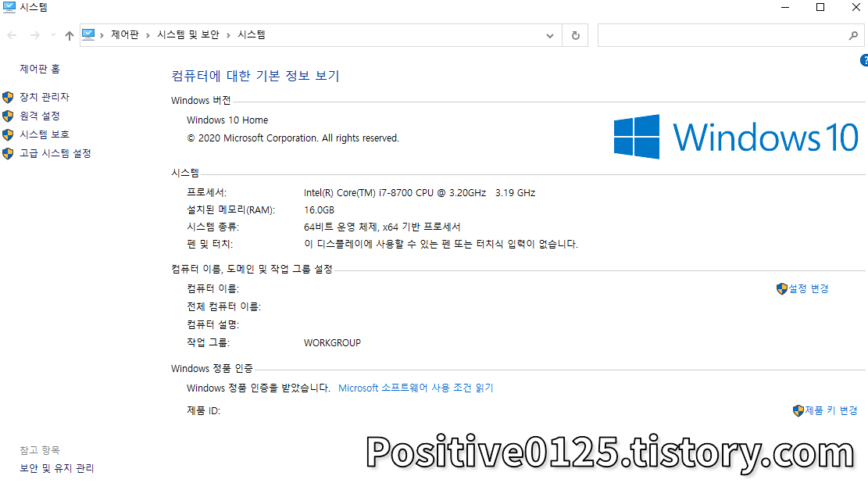This screenshot has width=868, height=483.
Task: Click shield icon beside 시스템 보호
Action: click(8, 134)
